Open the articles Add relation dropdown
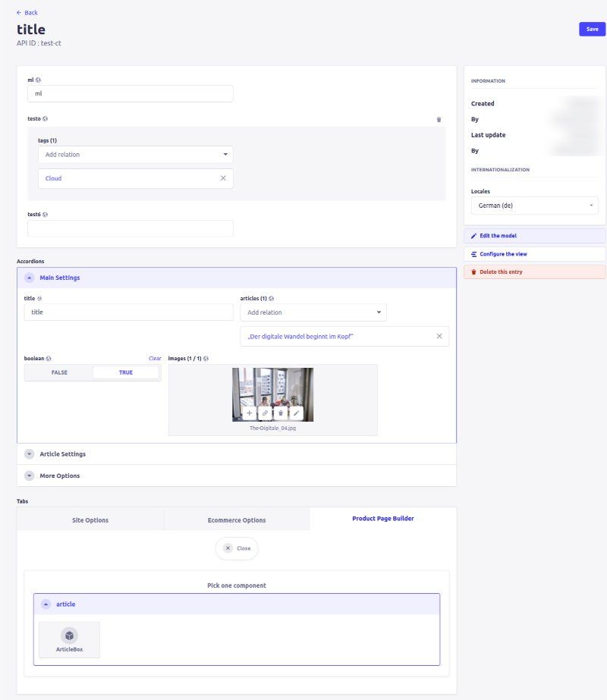This screenshot has height=700, width=607. point(313,312)
